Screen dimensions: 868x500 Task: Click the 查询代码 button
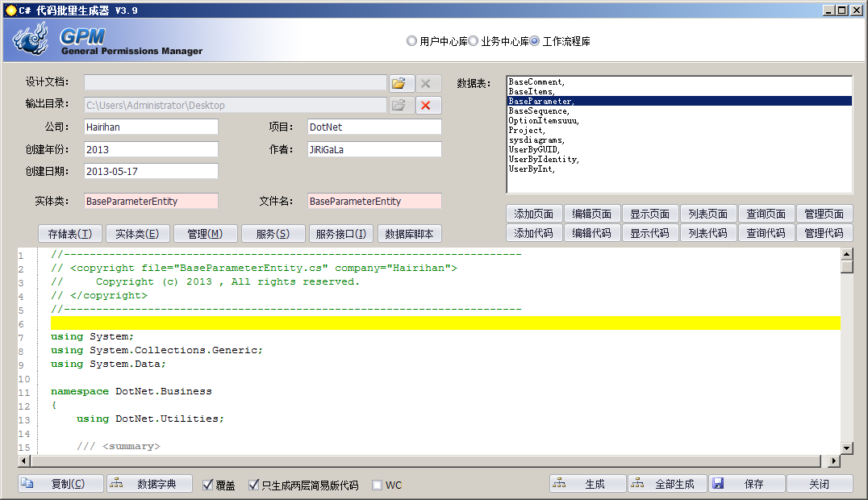tap(766, 233)
